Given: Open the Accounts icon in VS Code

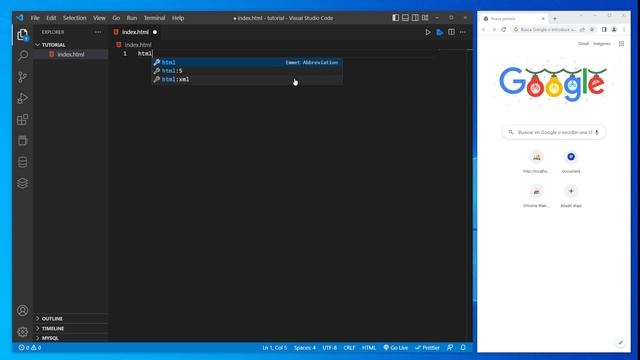Looking at the screenshot, I should 23,311.
